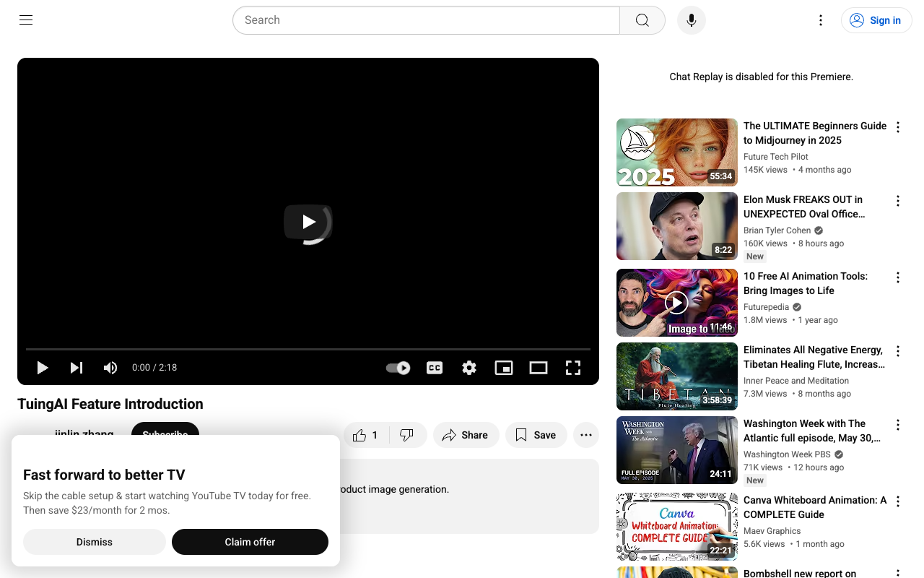Open Canva Whiteboard Animation thumbnail

tap(677, 527)
